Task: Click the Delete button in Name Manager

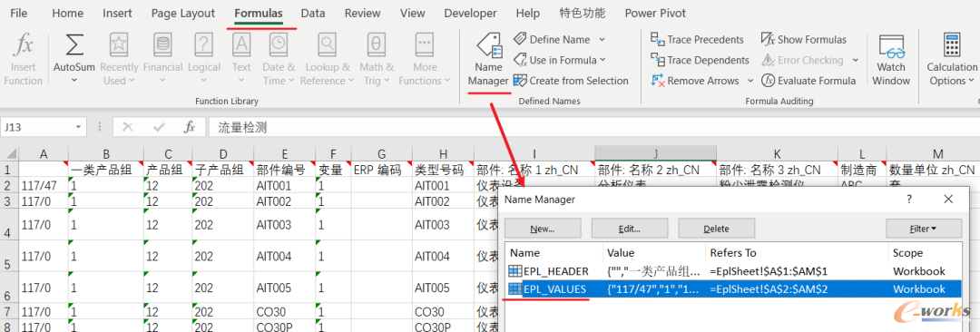Action: click(x=716, y=229)
